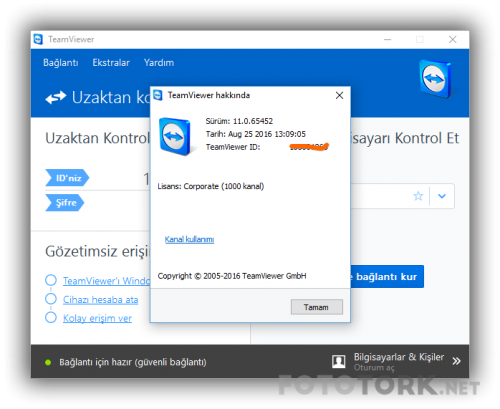The width and height of the screenshot is (500, 409).
Task: Click the double-arrow icon next to Uzaktan
Action: coord(56,98)
